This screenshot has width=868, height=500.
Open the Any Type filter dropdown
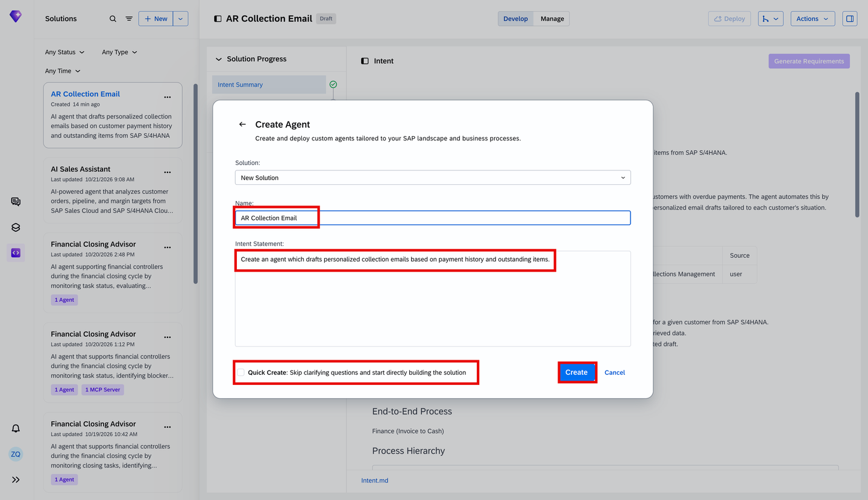(x=119, y=52)
